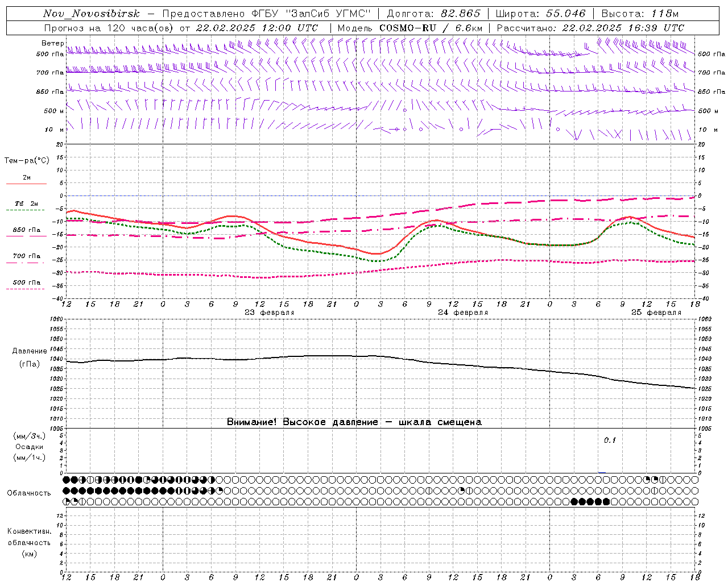Click the "Рассчитано: 22.02.2025 16:39 UTC" timestamp
The height and width of the screenshot is (582, 728).
(590, 28)
